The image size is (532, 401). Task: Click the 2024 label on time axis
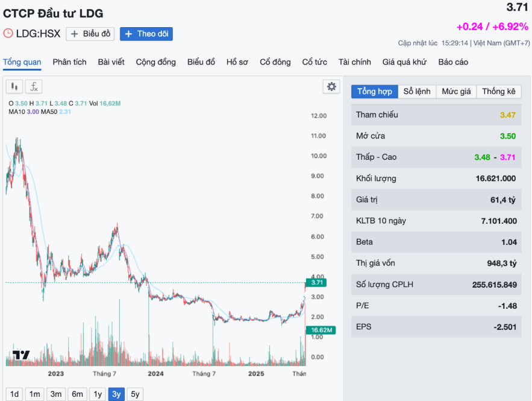tap(155, 373)
